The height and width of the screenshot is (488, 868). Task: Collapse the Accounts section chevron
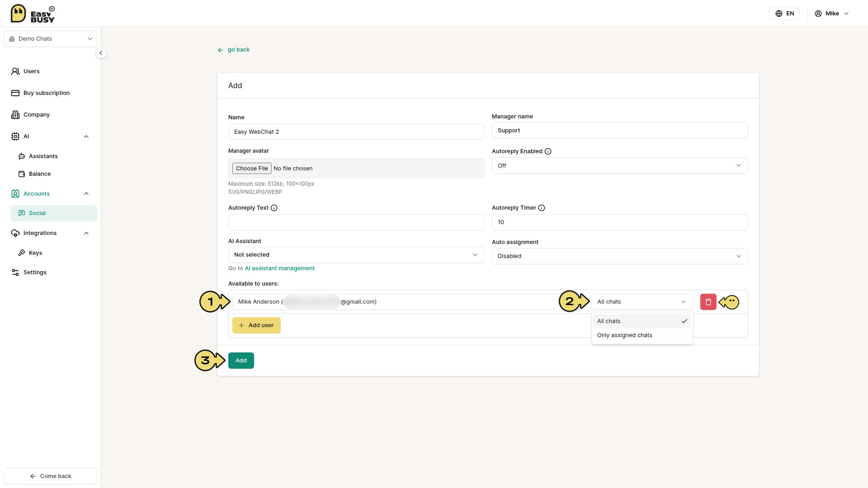(x=86, y=194)
